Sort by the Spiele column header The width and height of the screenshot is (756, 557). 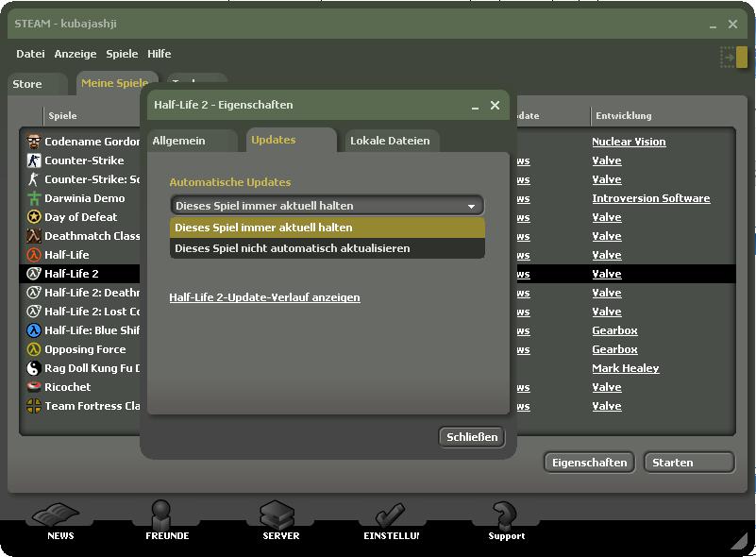tap(62, 116)
